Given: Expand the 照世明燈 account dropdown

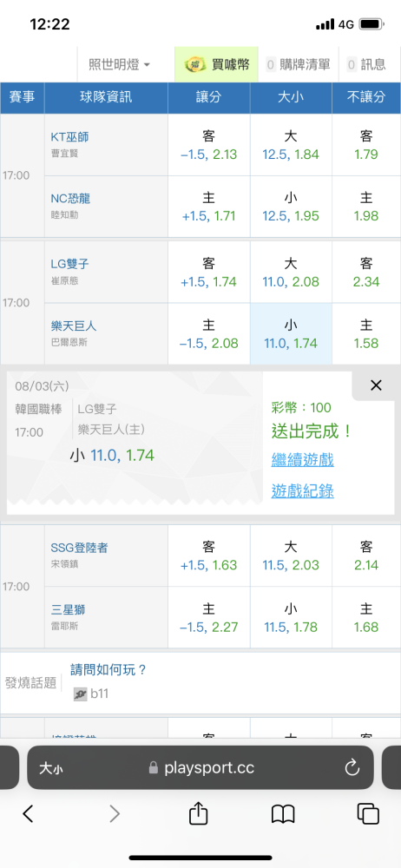Looking at the screenshot, I should pyautogui.click(x=119, y=64).
